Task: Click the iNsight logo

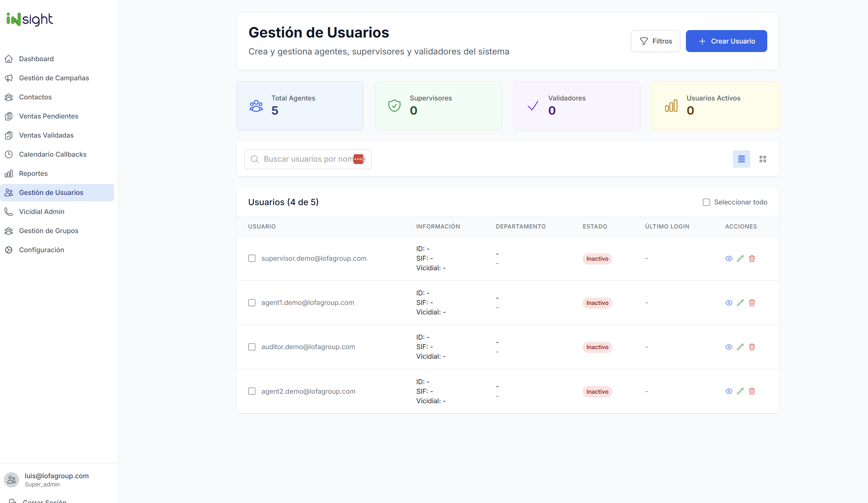Action: (x=29, y=19)
